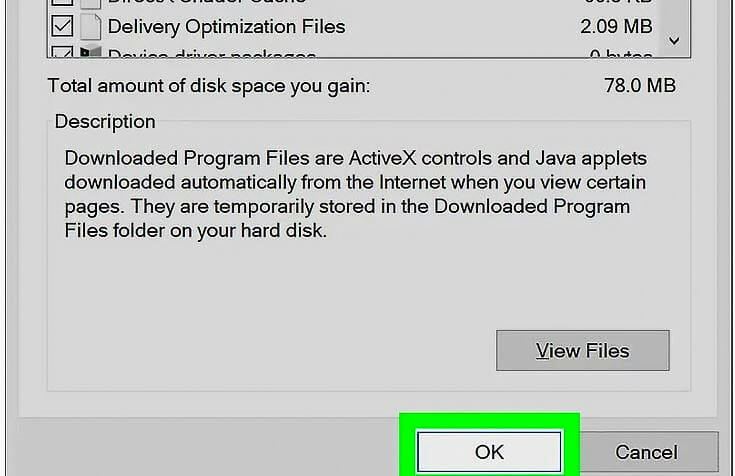
Task: Click the Description group label
Action: coord(105,122)
